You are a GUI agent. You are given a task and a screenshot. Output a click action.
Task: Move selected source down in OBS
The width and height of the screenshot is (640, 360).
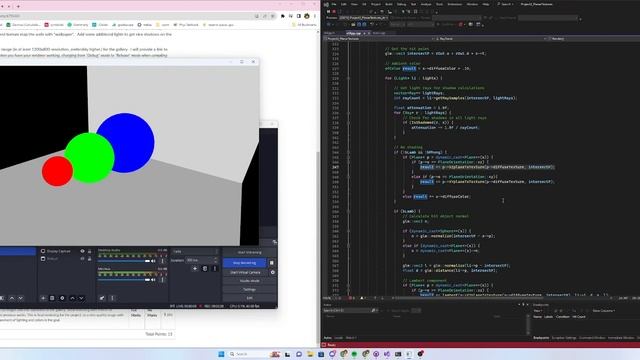[x=81, y=298]
